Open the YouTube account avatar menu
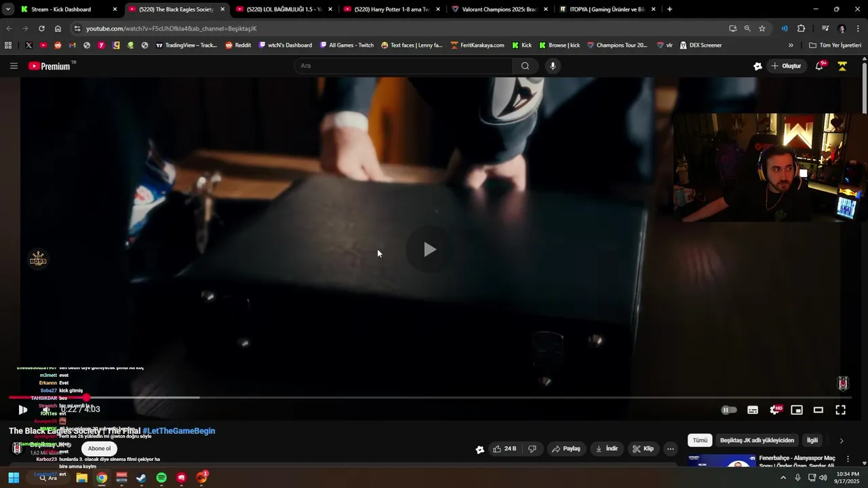The width and height of the screenshot is (868, 488). point(842,66)
